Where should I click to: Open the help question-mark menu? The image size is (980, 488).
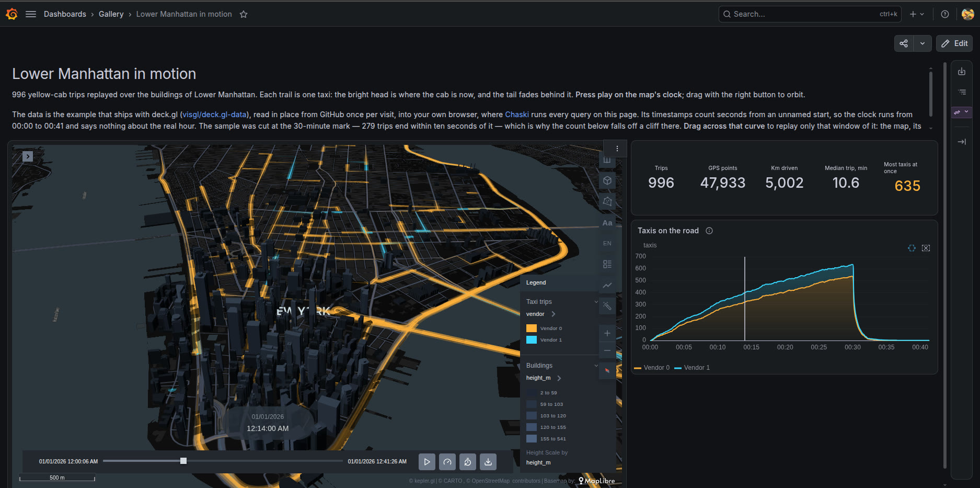(945, 14)
